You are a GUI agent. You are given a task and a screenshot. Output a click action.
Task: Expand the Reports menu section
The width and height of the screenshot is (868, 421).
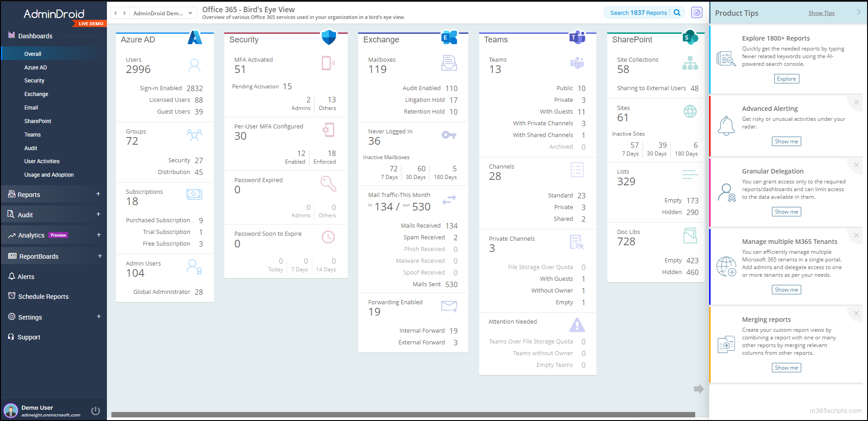coord(98,194)
